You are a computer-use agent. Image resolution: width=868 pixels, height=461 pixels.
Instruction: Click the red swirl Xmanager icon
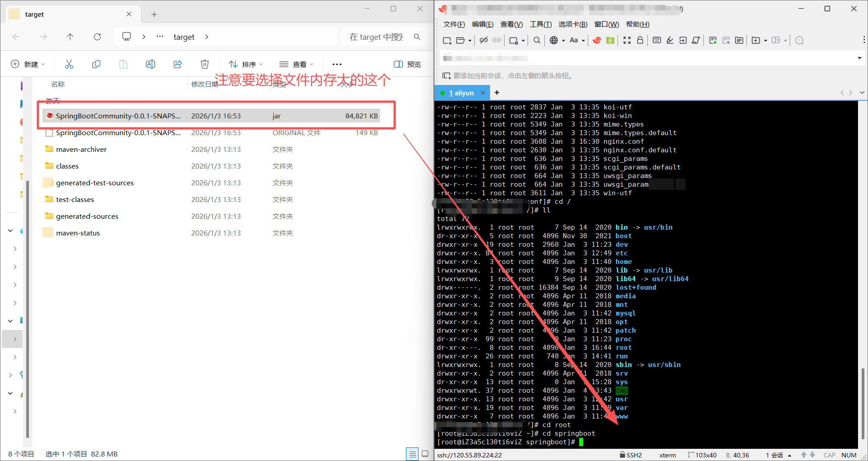(x=597, y=40)
